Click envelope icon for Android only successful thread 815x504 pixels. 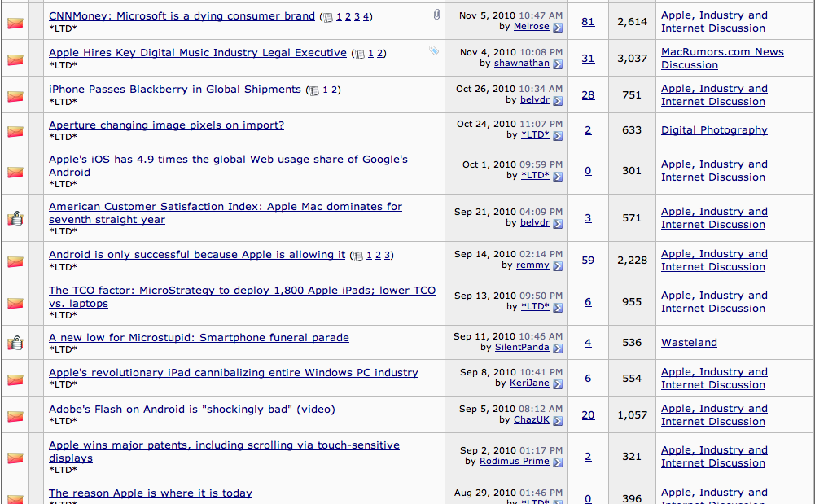coord(15,261)
